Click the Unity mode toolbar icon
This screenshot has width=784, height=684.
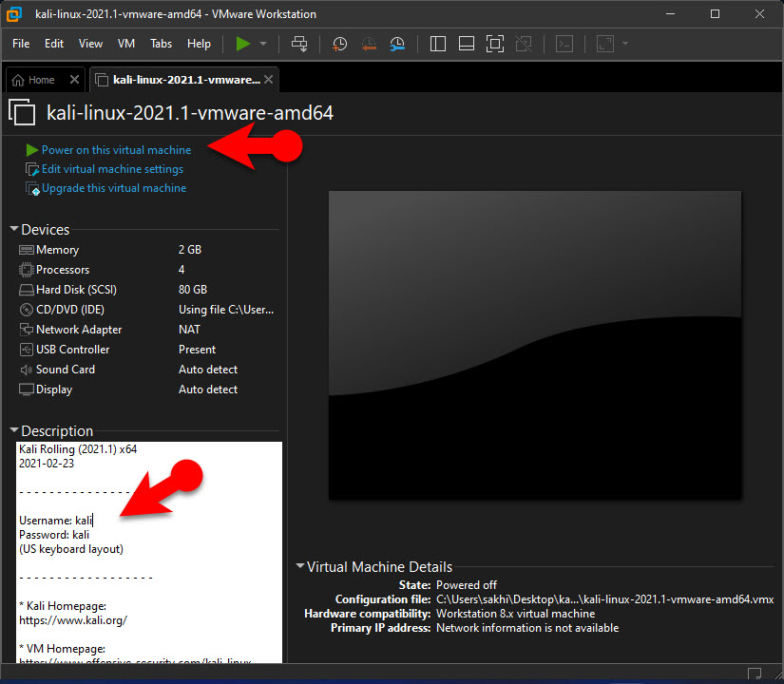tap(524, 44)
